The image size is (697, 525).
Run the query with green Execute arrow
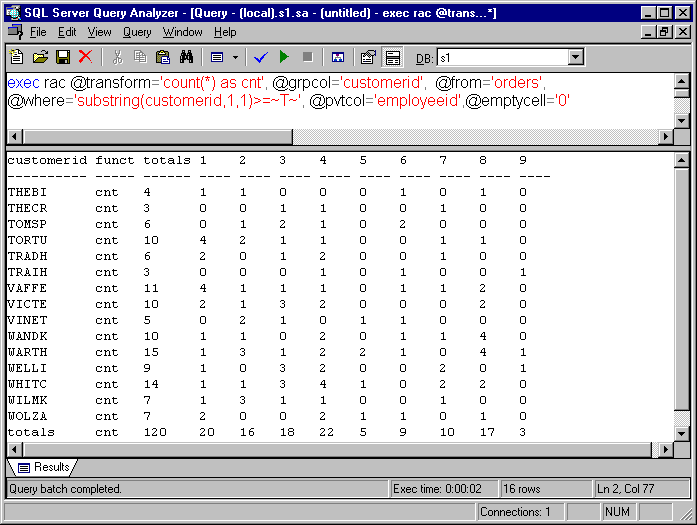pyautogui.click(x=284, y=57)
